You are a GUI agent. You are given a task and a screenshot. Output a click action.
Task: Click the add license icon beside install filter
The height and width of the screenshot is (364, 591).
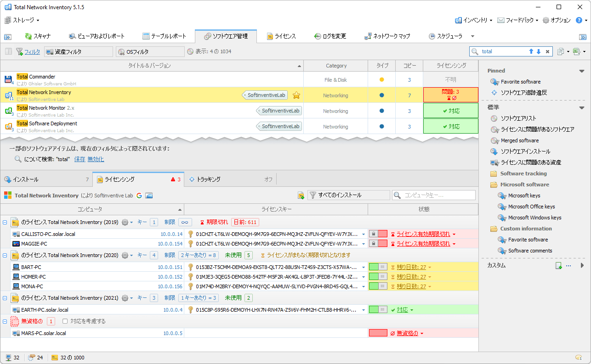coord(301,196)
